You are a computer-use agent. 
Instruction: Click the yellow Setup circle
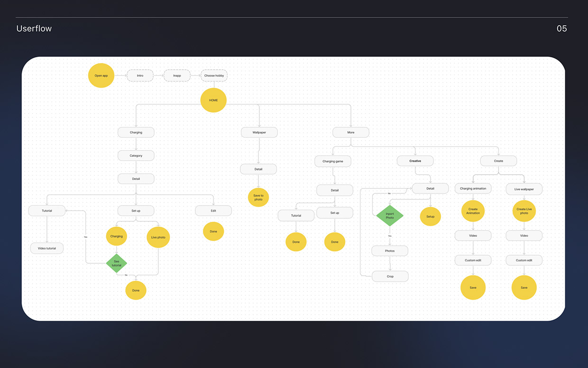click(x=431, y=216)
